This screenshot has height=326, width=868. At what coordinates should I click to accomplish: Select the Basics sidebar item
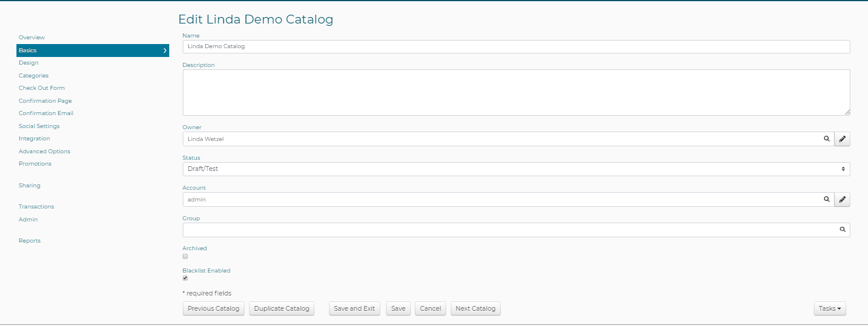93,51
